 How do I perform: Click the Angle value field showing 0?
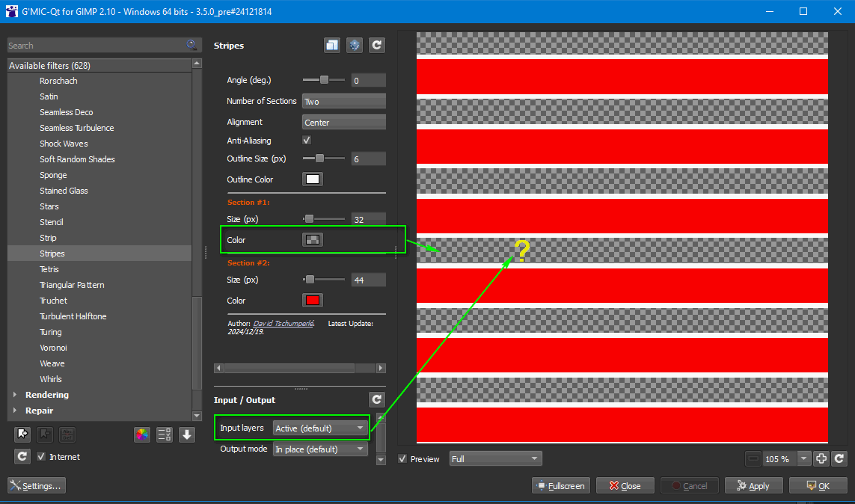point(369,81)
